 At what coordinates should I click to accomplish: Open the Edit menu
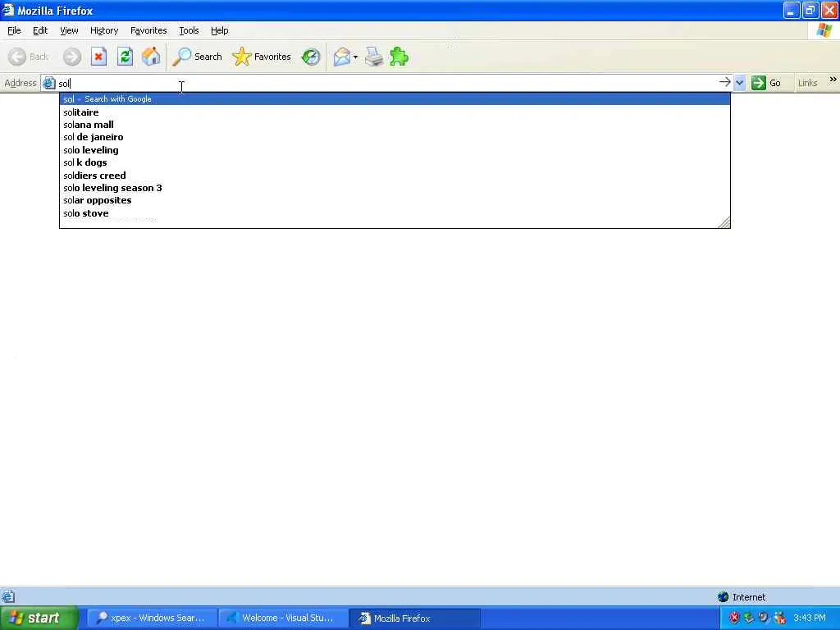(40, 30)
